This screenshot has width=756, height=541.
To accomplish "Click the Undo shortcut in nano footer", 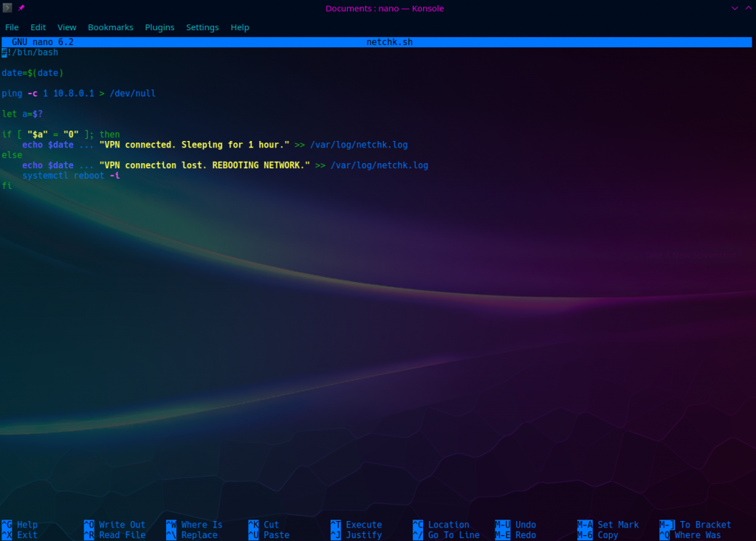I will [x=526, y=525].
